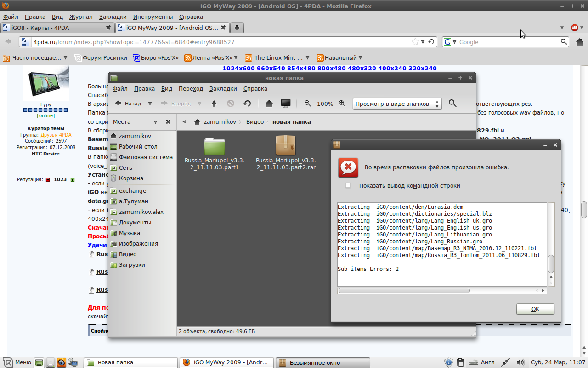The image size is (588, 368).
Task: Click the Google search field
Action: pyautogui.click(x=508, y=42)
